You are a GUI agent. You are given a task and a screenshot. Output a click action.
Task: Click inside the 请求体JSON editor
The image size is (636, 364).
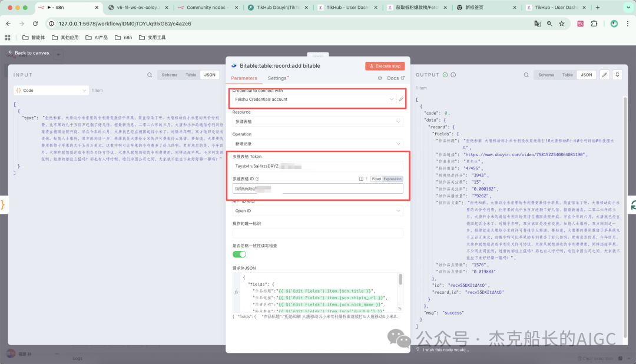(x=319, y=292)
